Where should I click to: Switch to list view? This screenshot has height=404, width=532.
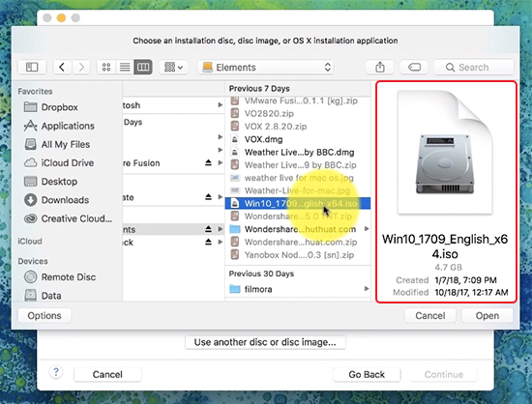click(x=125, y=67)
